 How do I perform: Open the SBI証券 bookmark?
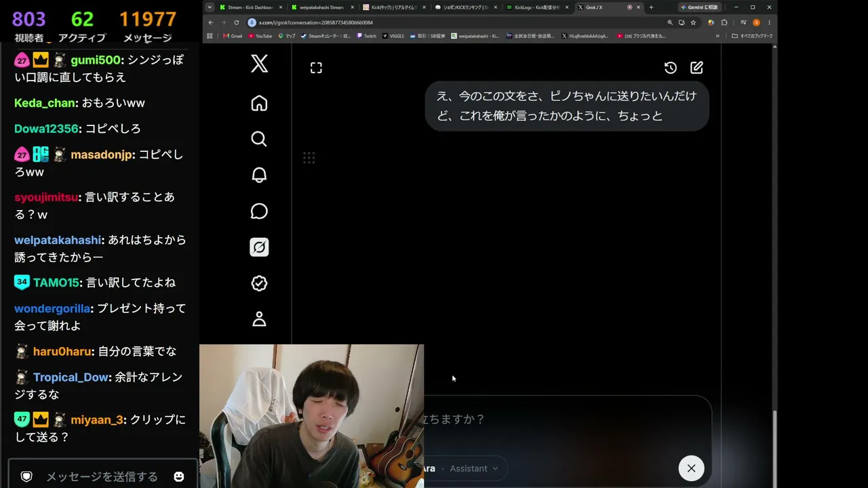428,36
